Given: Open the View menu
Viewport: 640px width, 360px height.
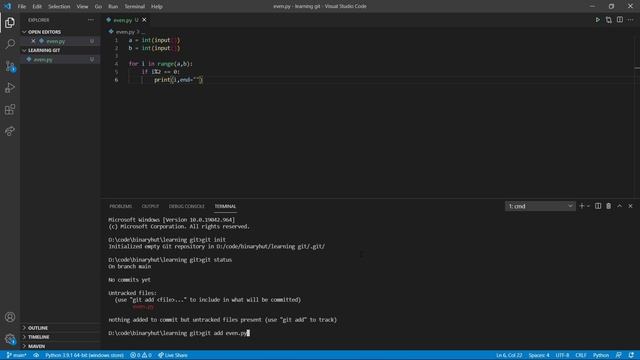Looking at the screenshot, I should 82,7.
